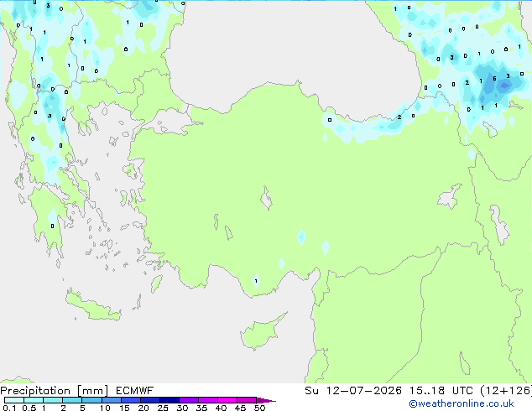Image resolution: width=532 pixels, height=411 pixels.
Task: Click the weatheronline.co.uk copyright link
Action: point(462,403)
